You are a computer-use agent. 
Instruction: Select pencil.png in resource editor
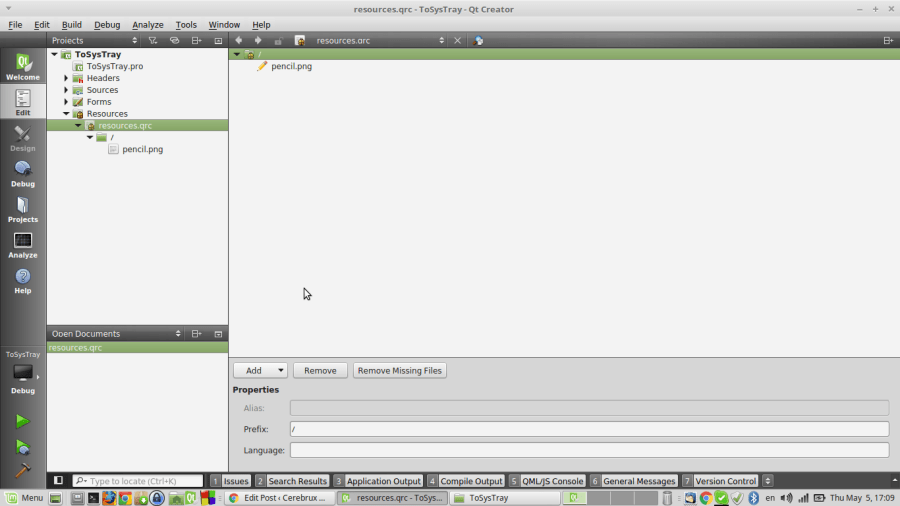point(291,67)
